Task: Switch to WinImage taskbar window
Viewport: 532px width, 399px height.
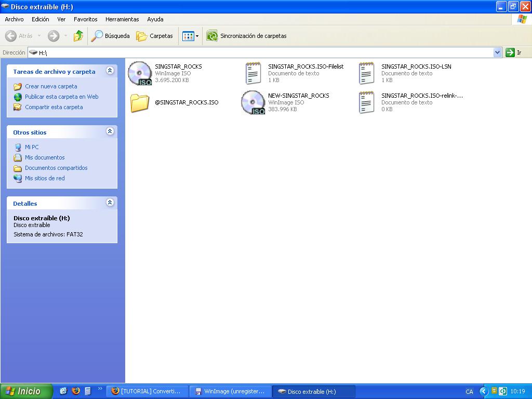Action: (x=230, y=392)
